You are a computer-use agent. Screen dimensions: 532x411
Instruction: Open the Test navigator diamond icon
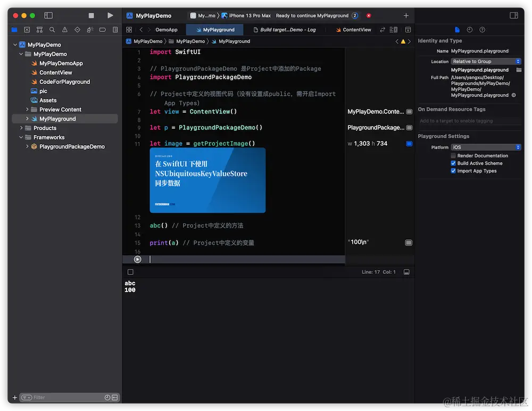pos(77,30)
